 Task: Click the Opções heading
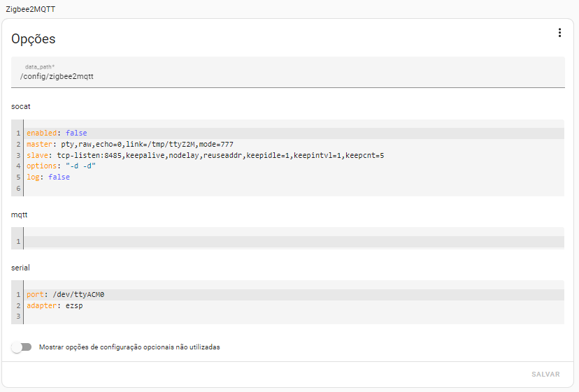[34, 39]
